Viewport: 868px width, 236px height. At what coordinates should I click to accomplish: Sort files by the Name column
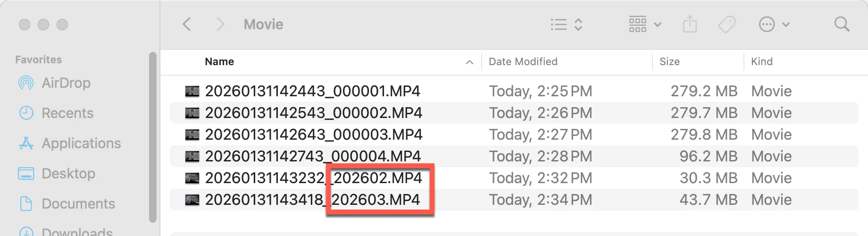pyautogui.click(x=219, y=62)
